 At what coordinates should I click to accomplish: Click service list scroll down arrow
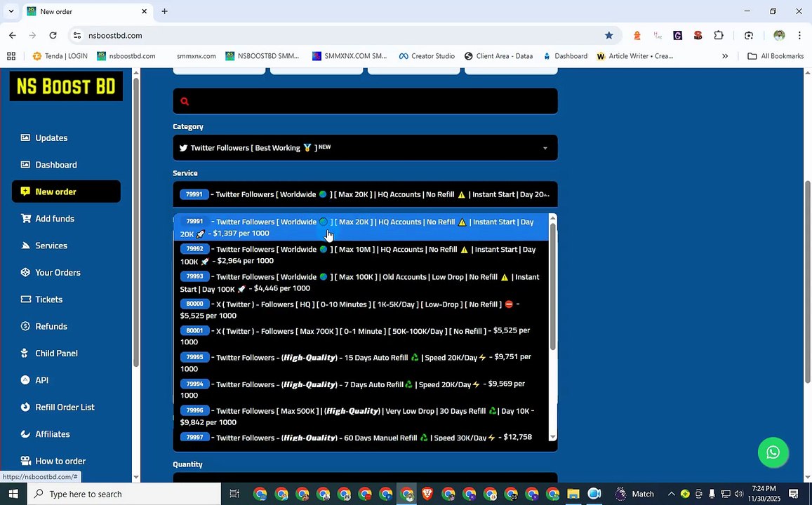point(552,437)
